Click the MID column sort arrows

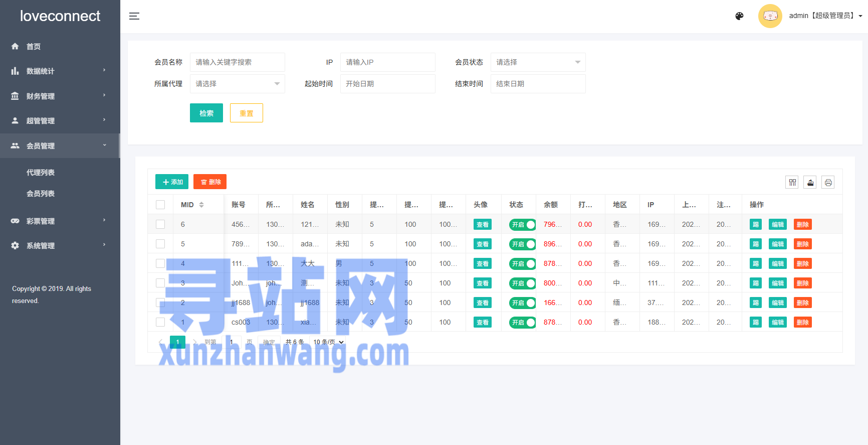[201, 205]
